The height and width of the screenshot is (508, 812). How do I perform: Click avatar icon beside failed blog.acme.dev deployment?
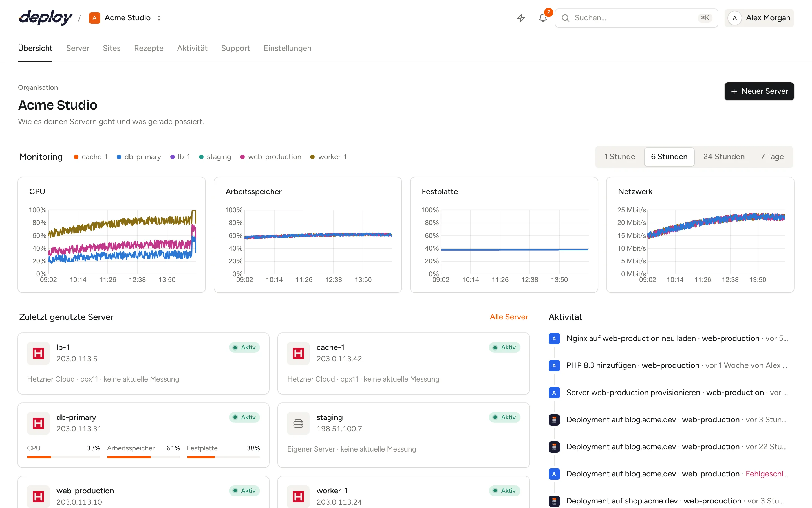554,474
